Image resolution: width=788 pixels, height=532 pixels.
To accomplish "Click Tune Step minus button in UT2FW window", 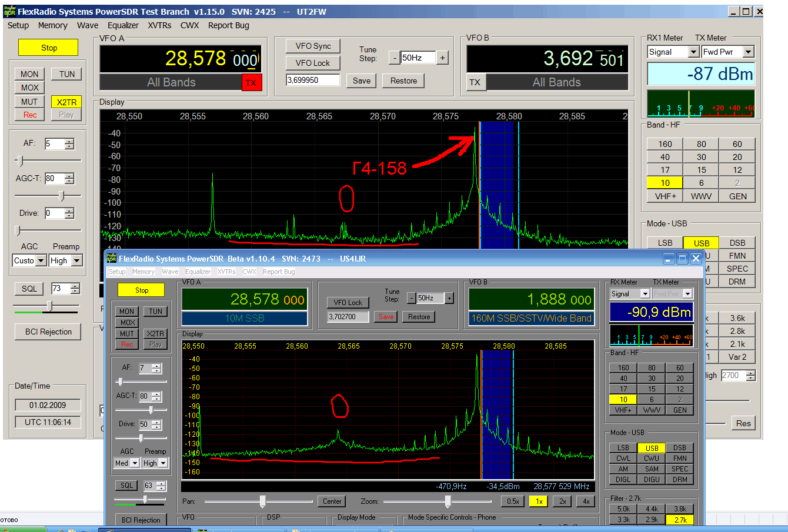I will (x=395, y=58).
